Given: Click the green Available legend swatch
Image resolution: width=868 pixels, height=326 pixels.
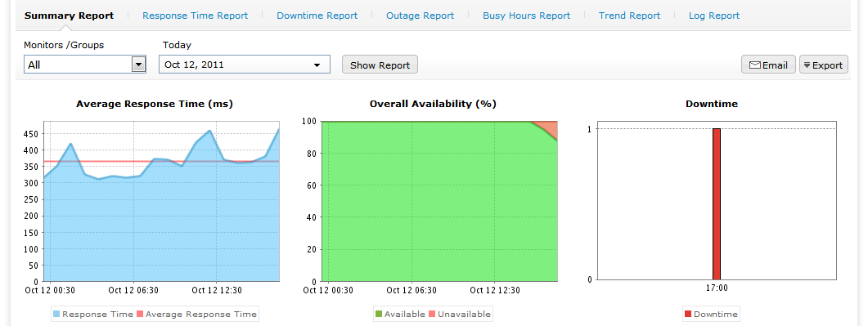Looking at the screenshot, I should point(379,314).
